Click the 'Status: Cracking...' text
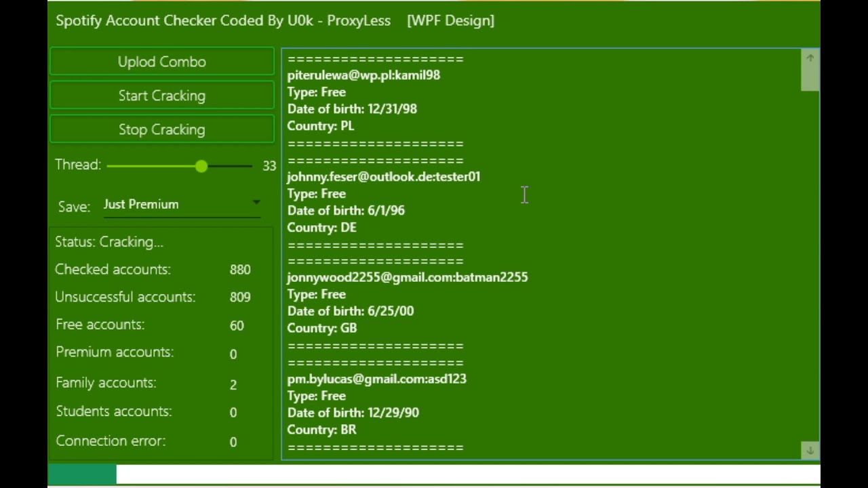The width and height of the screenshot is (868, 488). pos(109,242)
